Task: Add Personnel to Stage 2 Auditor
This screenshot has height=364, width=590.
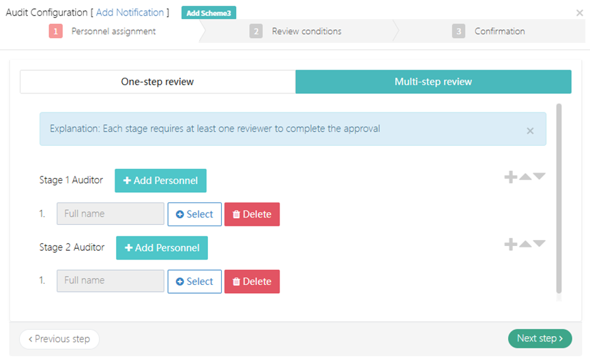Action: click(x=162, y=247)
